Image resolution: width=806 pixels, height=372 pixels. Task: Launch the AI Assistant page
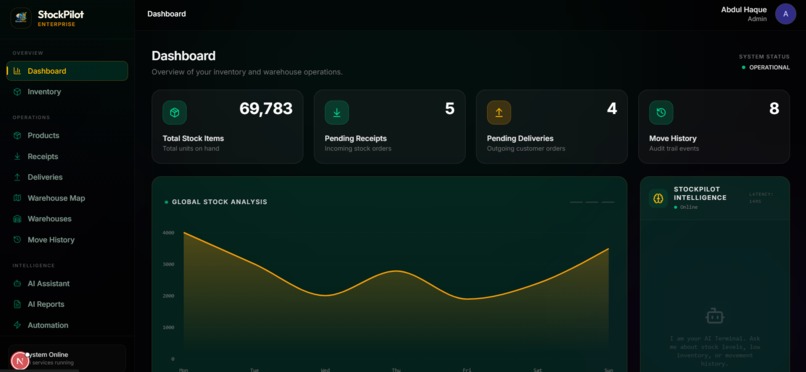tap(67, 284)
